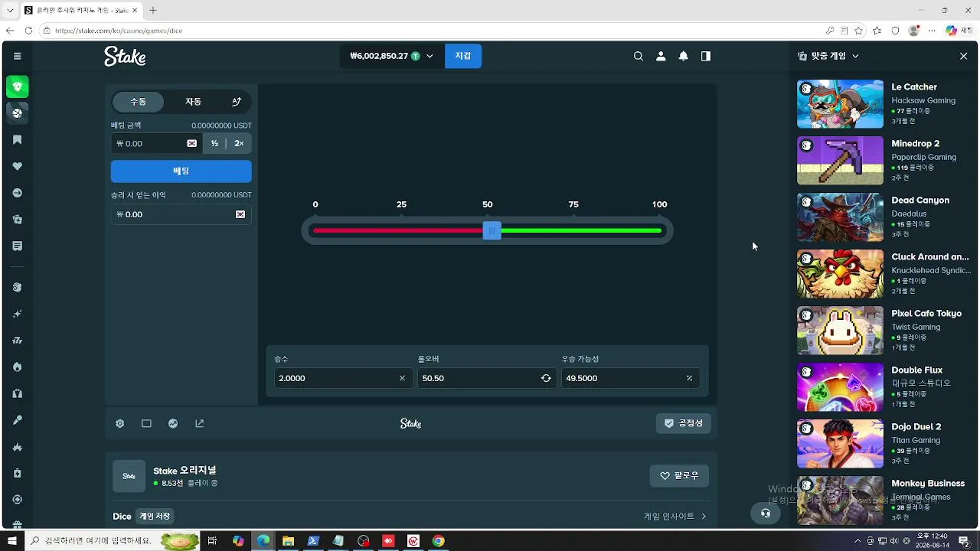Image resolution: width=980 pixels, height=551 pixels.
Task: Open Windows Start menu
Action: pos(11,541)
